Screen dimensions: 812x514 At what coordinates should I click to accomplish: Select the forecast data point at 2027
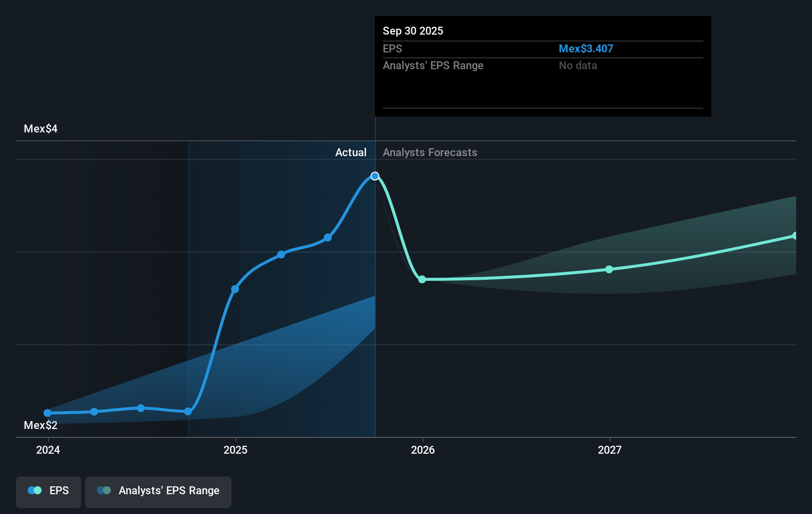pos(609,270)
